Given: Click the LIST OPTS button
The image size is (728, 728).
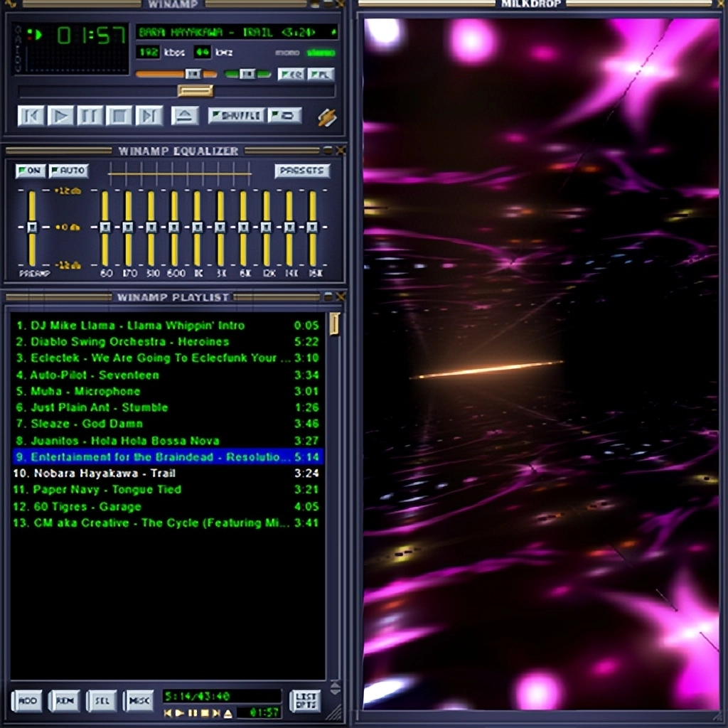Looking at the screenshot, I should [x=305, y=701].
